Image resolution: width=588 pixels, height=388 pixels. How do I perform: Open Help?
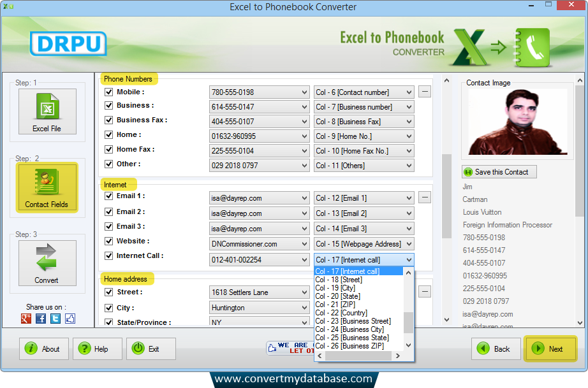point(98,348)
